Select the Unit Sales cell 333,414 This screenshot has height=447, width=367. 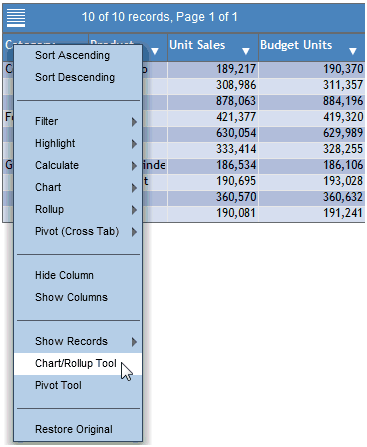pos(213,149)
